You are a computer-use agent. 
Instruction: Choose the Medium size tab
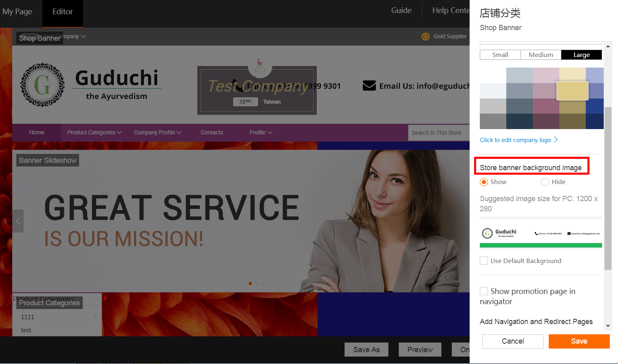(541, 55)
